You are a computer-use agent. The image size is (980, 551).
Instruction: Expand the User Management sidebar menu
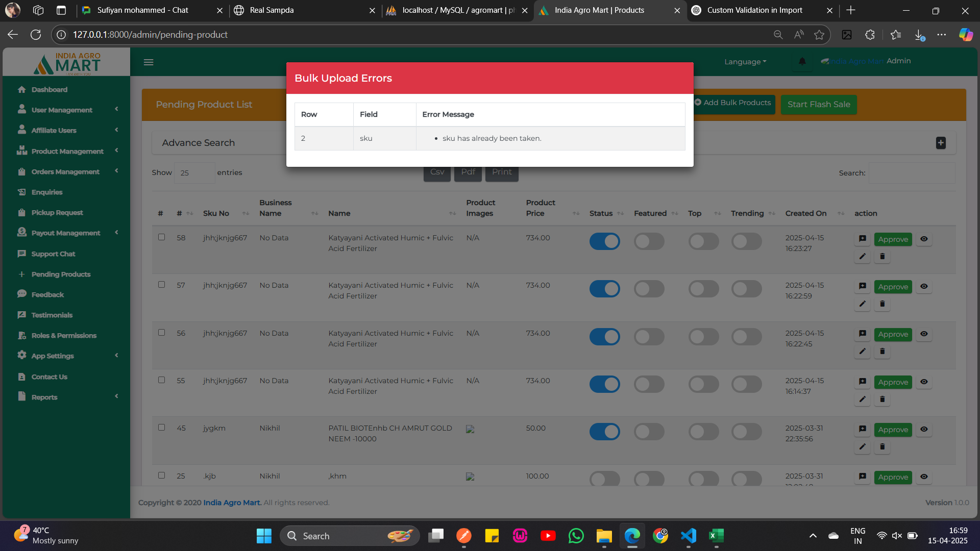[62, 110]
